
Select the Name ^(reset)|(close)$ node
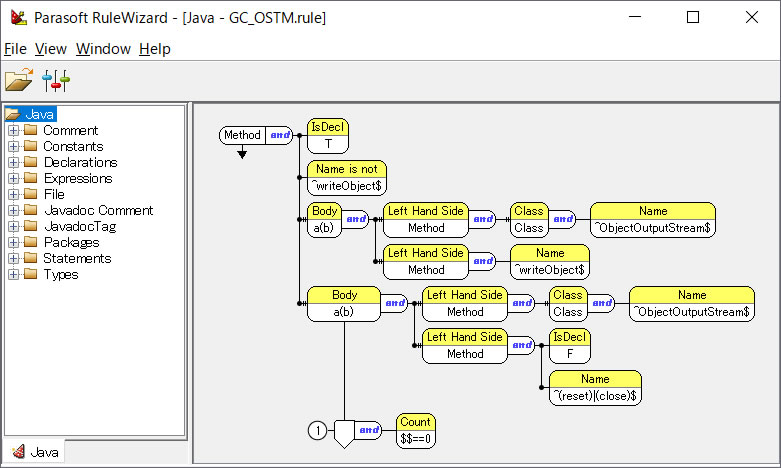(x=595, y=387)
